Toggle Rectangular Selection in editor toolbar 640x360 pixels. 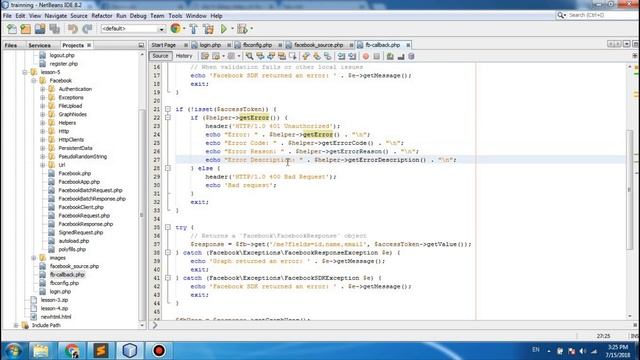(292, 56)
